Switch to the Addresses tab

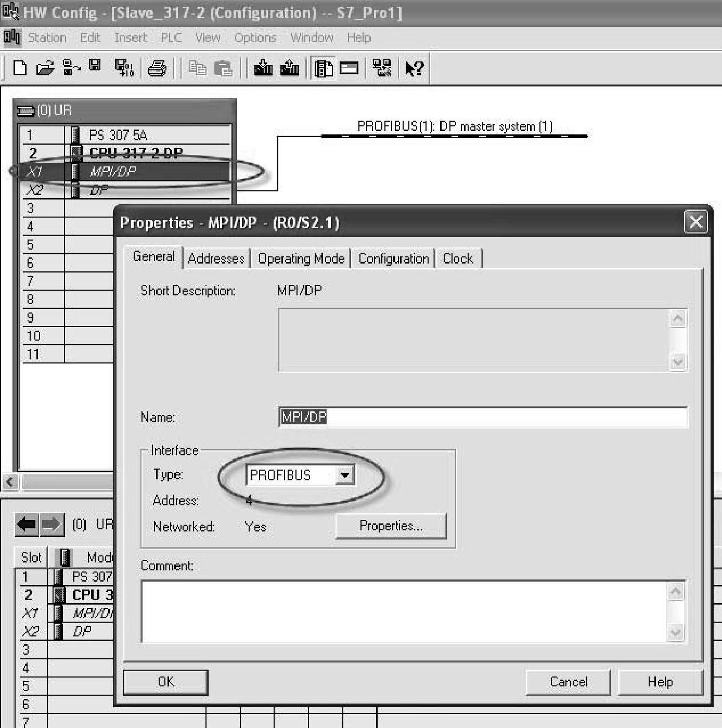click(x=216, y=258)
